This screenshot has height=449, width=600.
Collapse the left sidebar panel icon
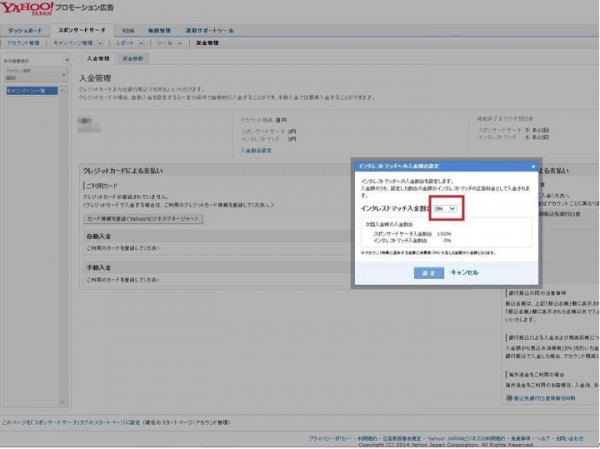[67, 60]
